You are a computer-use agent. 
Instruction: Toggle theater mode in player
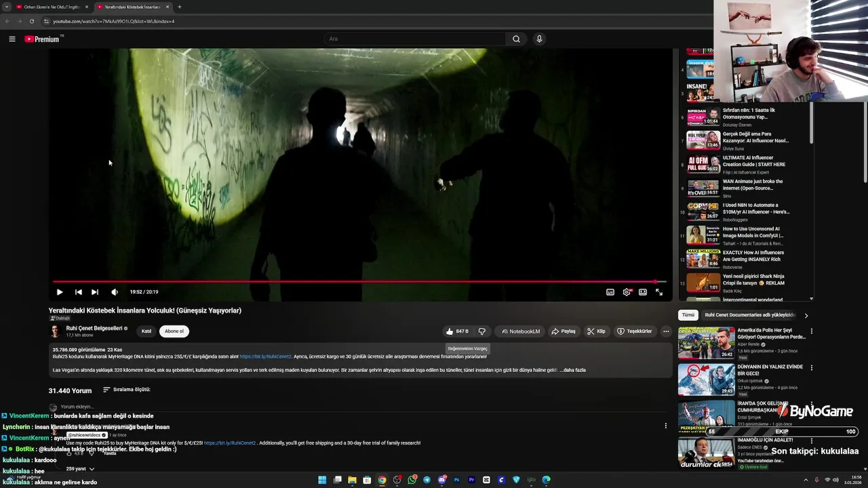(x=643, y=292)
